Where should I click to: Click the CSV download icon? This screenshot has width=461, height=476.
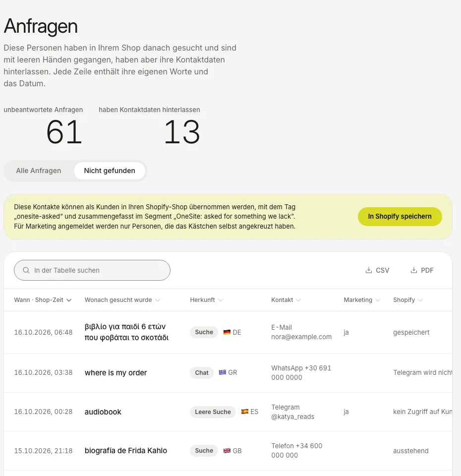[368, 270]
